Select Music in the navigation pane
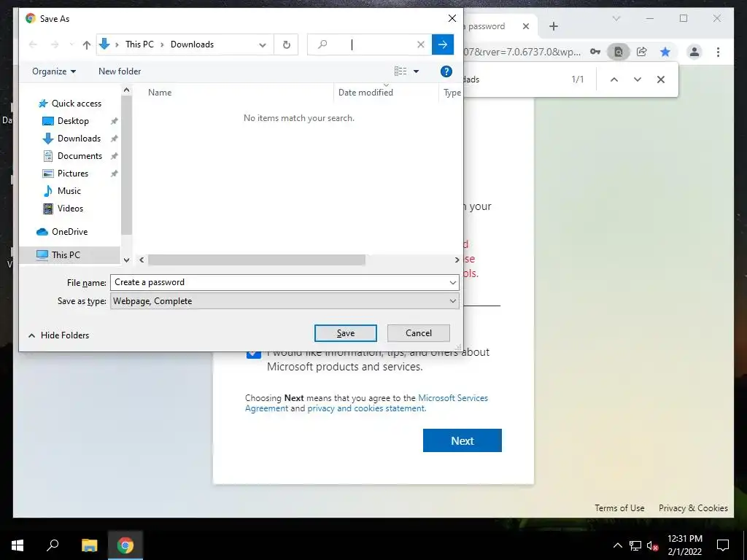Image resolution: width=747 pixels, height=560 pixels. pos(63,191)
